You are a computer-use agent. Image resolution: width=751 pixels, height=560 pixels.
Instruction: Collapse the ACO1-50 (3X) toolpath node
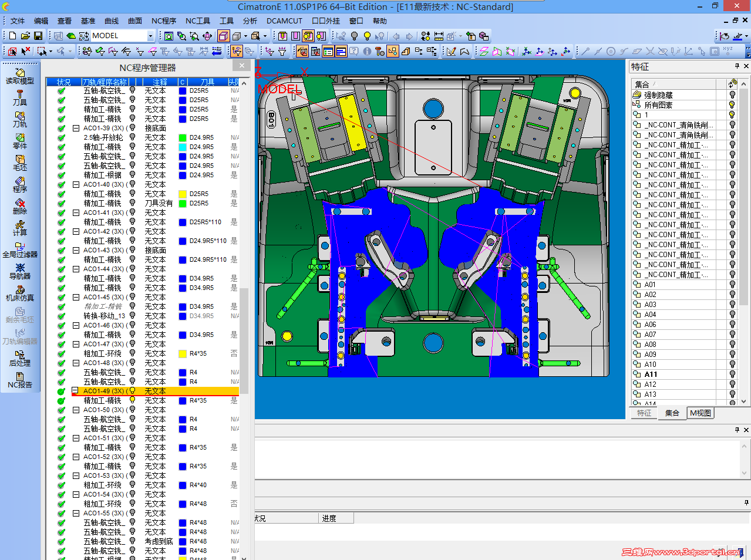(76, 410)
